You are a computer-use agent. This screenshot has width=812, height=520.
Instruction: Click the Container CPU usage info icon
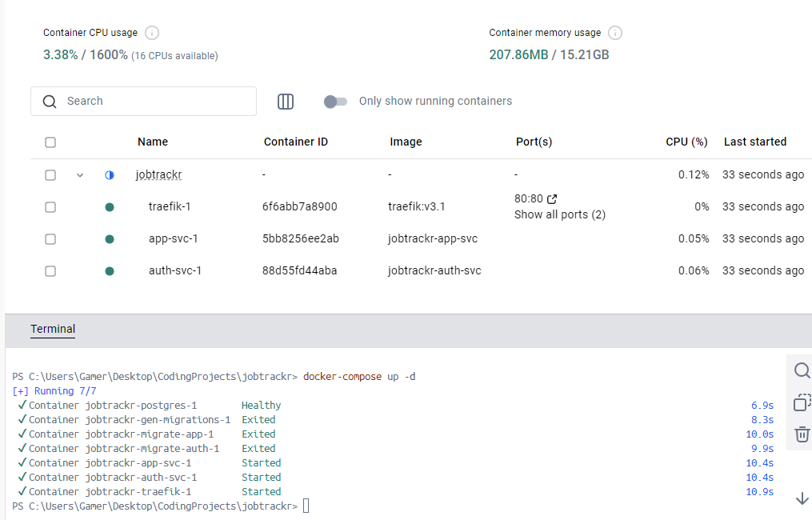tap(152, 33)
